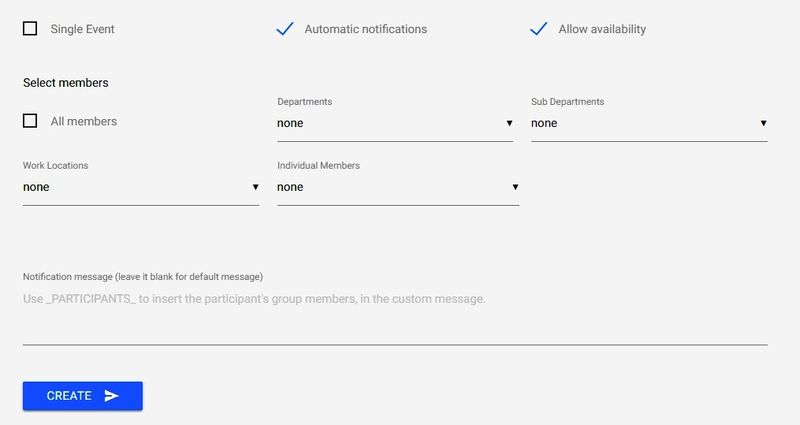The width and height of the screenshot is (800, 425).
Task: Open the Departments dropdown
Action: (x=395, y=123)
